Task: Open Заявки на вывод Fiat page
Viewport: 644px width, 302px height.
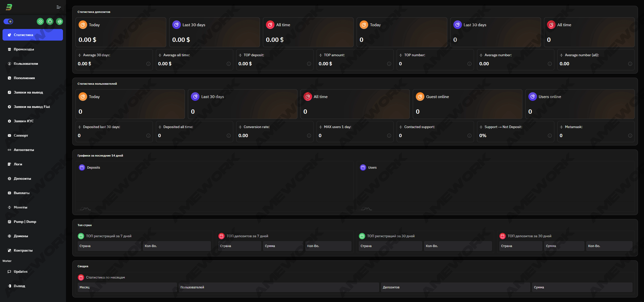Action: (32, 107)
